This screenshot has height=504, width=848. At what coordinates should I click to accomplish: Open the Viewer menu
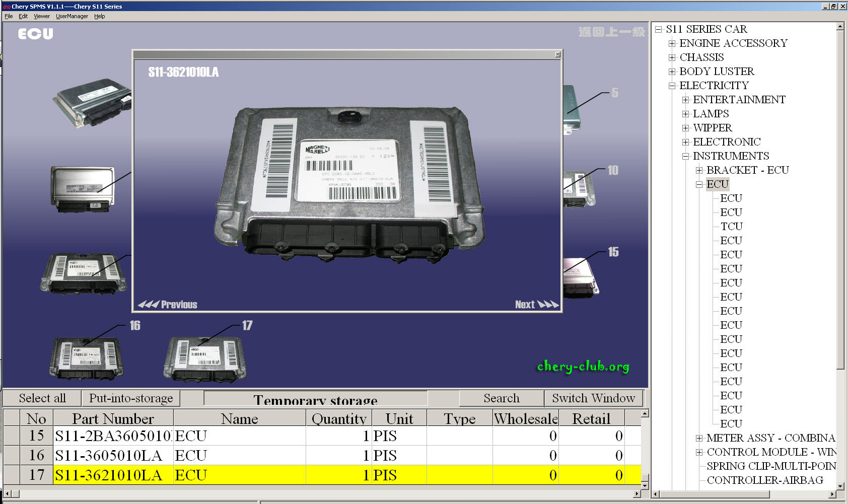[x=42, y=16]
